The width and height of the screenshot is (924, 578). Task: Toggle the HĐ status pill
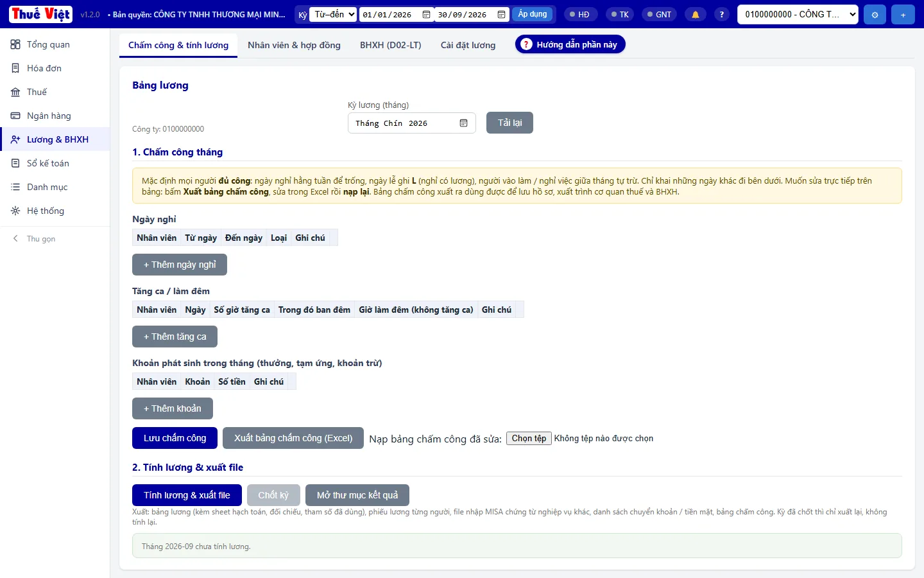pos(580,14)
